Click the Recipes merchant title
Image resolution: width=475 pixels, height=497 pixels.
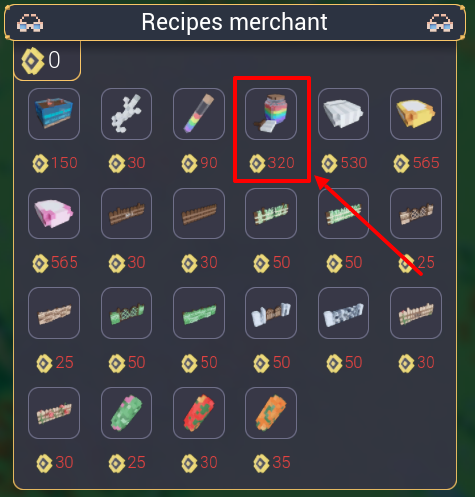coord(234,22)
